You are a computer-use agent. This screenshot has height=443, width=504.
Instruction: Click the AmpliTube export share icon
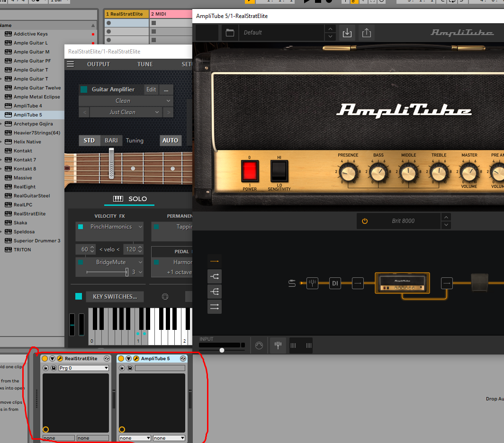pos(367,33)
